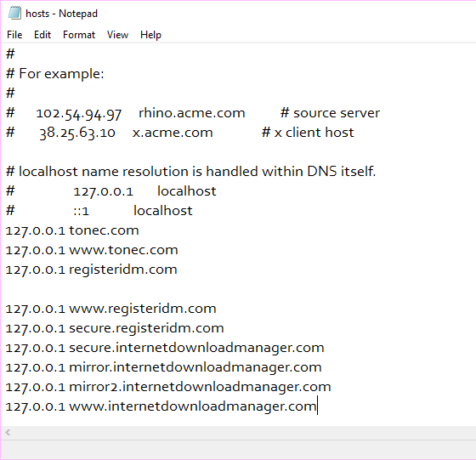Place cursor in rhino.acme.com text

(x=191, y=113)
